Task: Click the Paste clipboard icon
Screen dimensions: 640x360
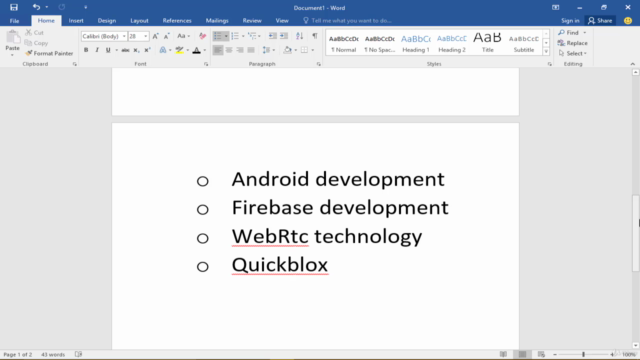Action: pyautogui.click(x=13, y=38)
